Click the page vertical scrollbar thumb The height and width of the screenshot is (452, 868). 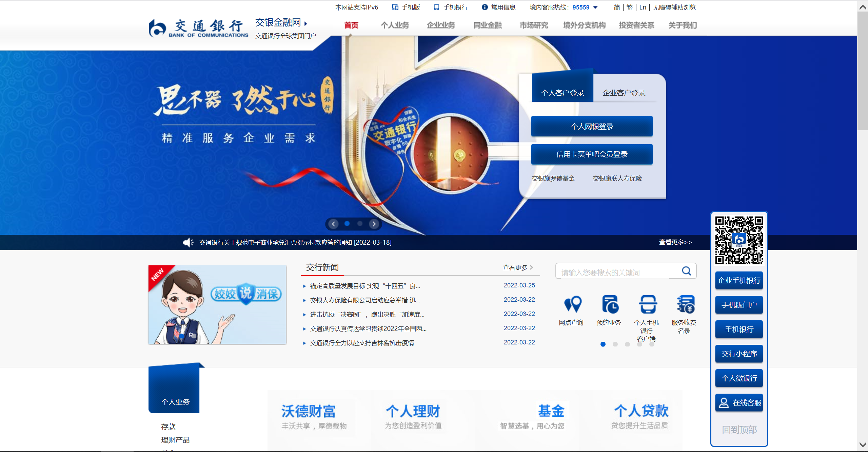[x=863, y=71]
